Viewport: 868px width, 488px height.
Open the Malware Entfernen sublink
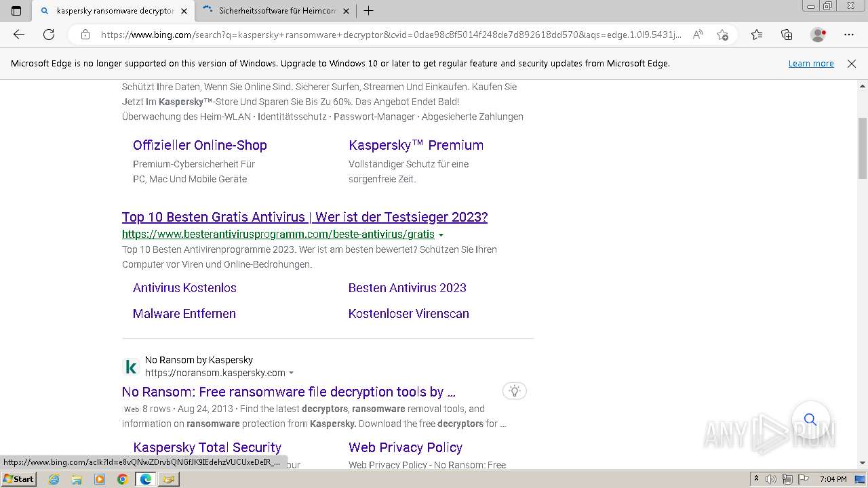point(184,314)
